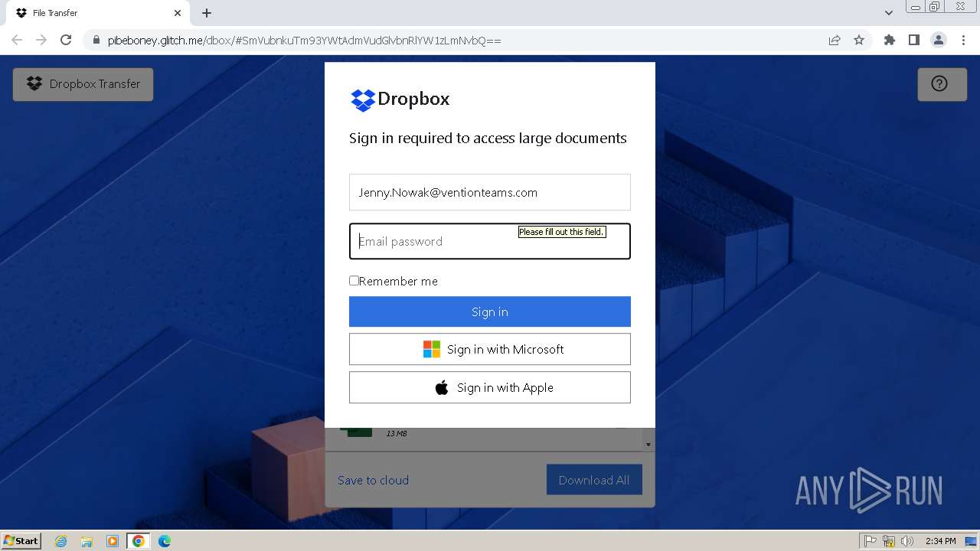Click the blue Sign in button
This screenshot has width=980, height=551.
490,311
